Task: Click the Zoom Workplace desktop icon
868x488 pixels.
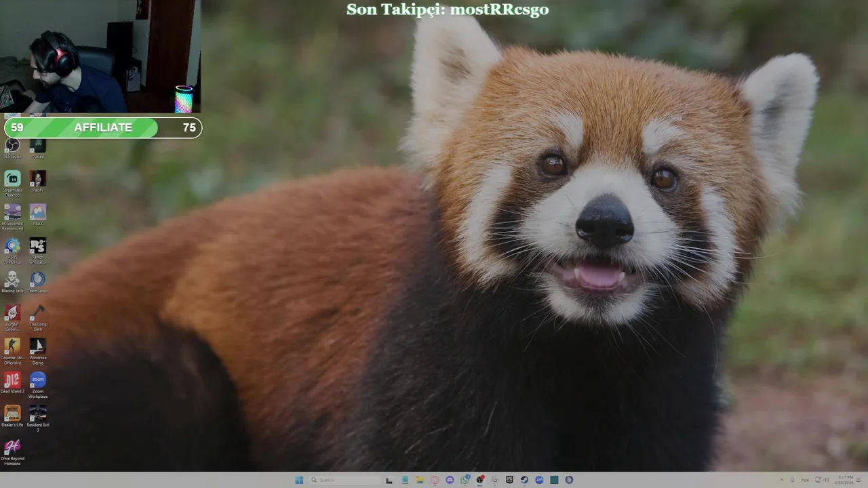Action: tap(38, 385)
